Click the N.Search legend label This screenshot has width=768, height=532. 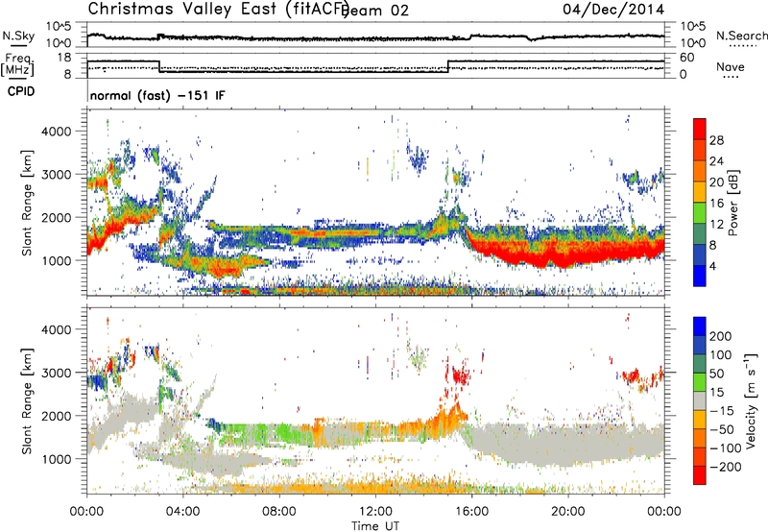point(741,36)
